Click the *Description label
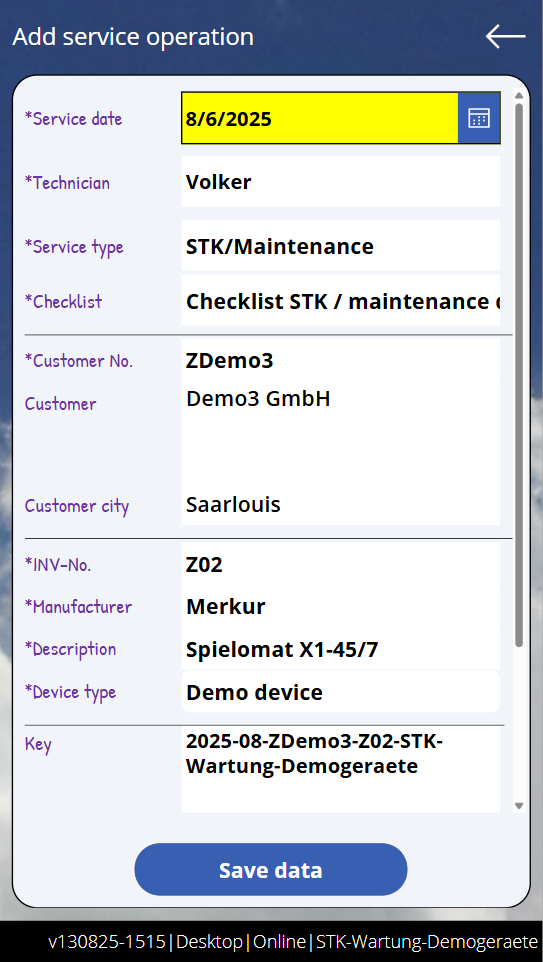The height and width of the screenshot is (962, 543). coord(70,649)
